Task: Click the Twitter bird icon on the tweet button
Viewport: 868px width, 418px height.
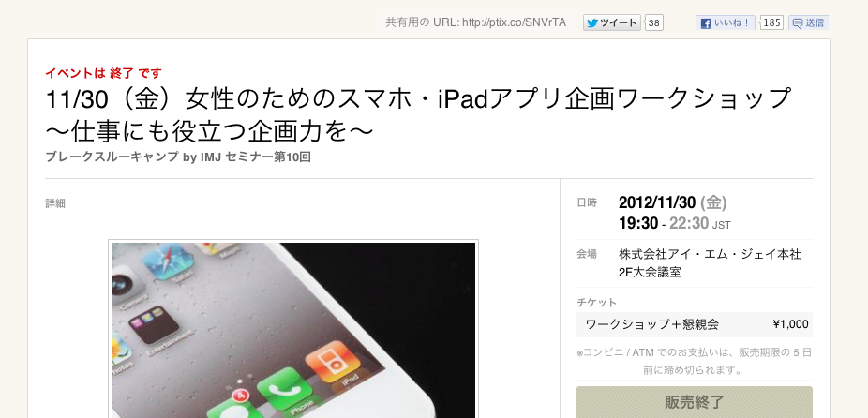Action: 592,22
